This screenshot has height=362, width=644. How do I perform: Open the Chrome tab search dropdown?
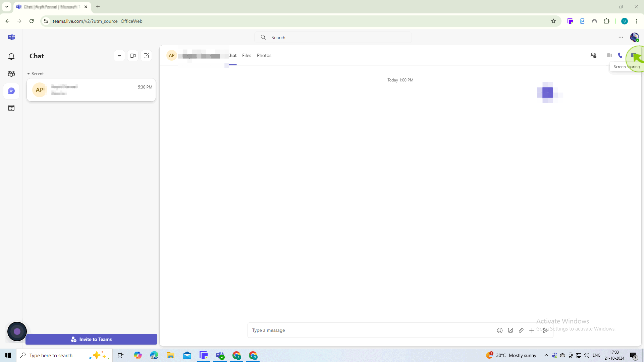[6, 7]
